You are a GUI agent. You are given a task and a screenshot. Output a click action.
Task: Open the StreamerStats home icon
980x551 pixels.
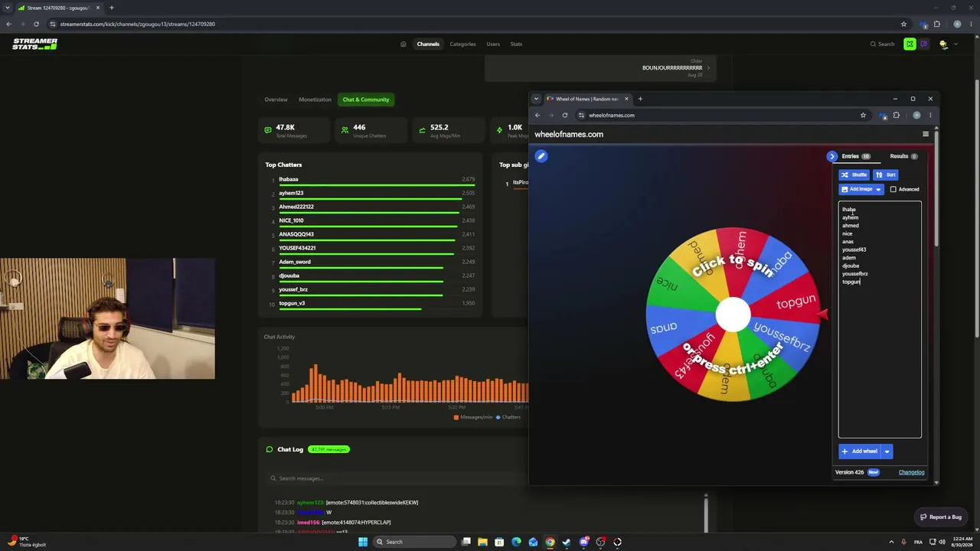pyautogui.click(x=403, y=44)
